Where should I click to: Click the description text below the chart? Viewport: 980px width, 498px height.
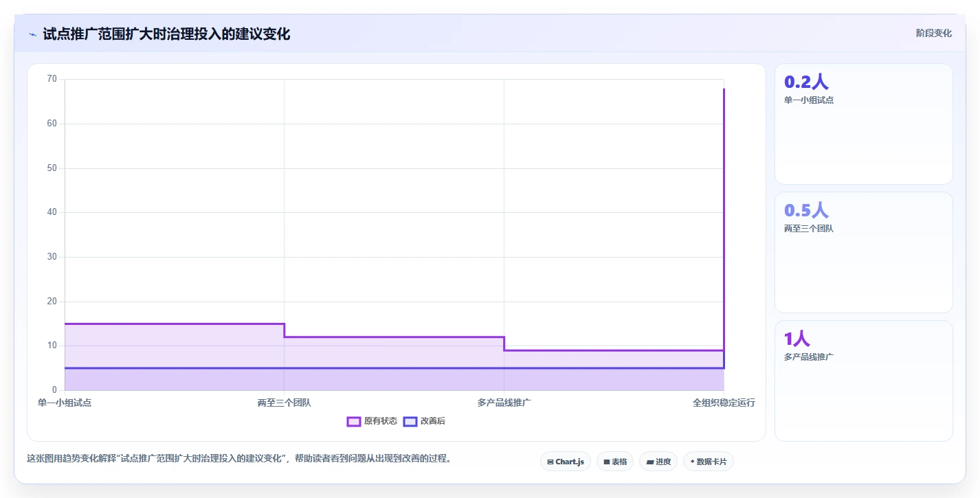(238, 458)
